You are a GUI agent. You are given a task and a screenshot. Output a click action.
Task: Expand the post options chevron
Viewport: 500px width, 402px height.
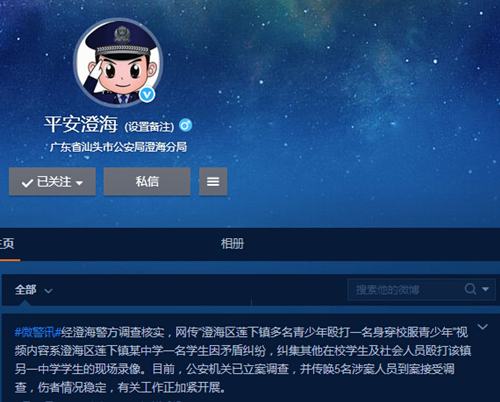coord(482,327)
